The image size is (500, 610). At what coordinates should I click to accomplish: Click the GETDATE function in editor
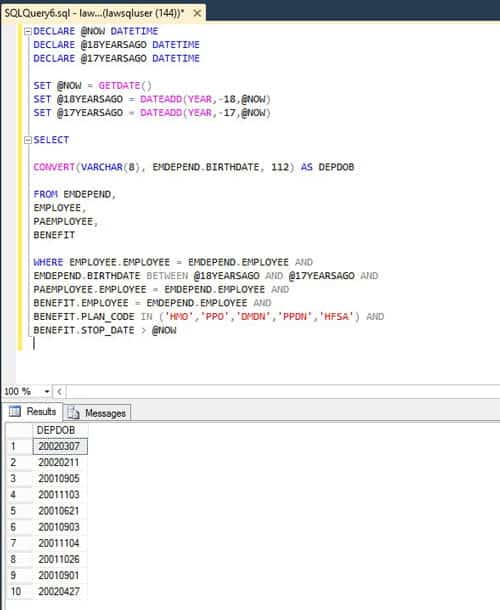(119, 86)
